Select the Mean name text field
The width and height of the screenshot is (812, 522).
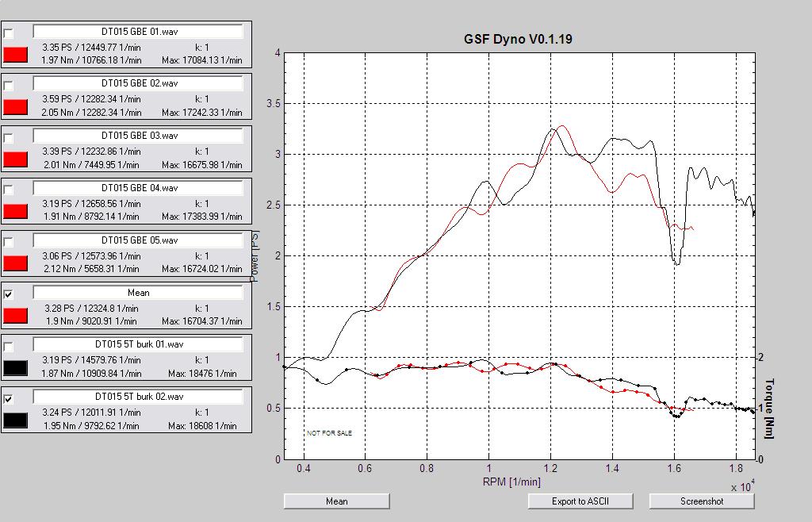(x=138, y=293)
